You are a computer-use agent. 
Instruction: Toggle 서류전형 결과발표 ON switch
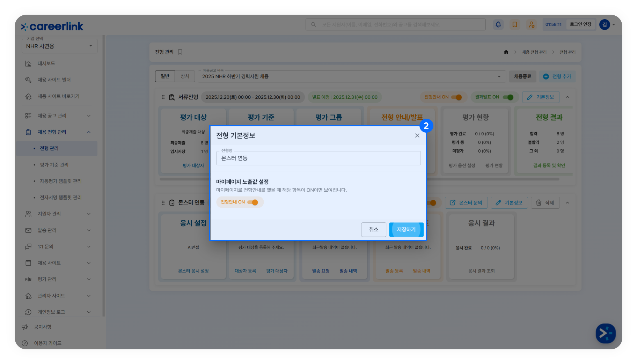[x=508, y=97]
